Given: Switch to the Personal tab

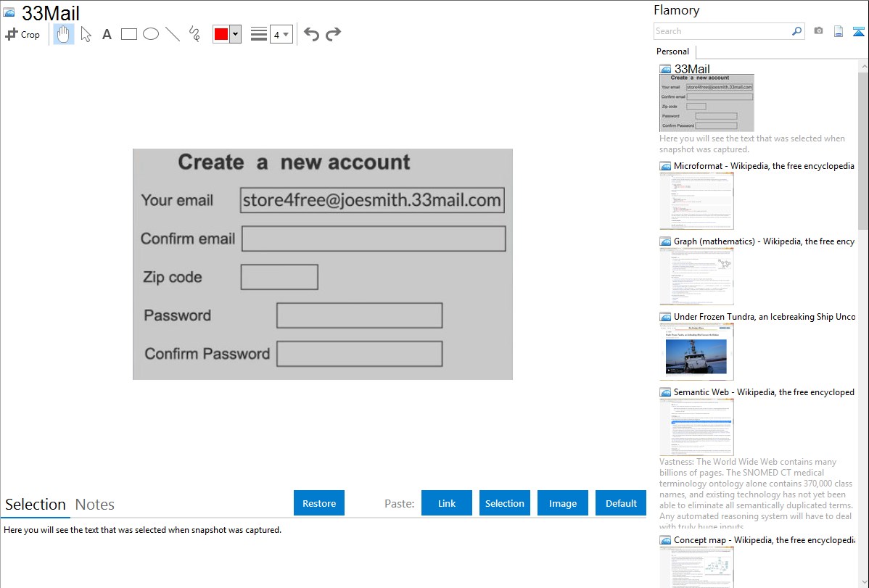Looking at the screenshot, I should [x=673, y=51].
